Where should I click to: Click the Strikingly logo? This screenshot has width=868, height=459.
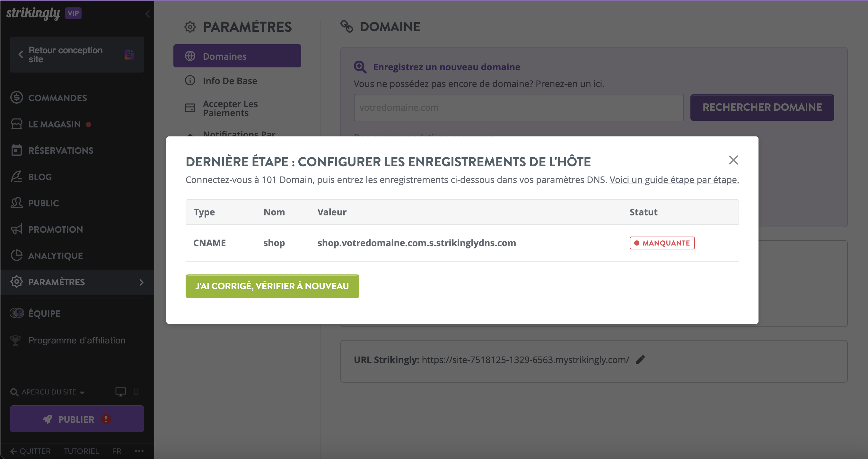click(33, 13)
